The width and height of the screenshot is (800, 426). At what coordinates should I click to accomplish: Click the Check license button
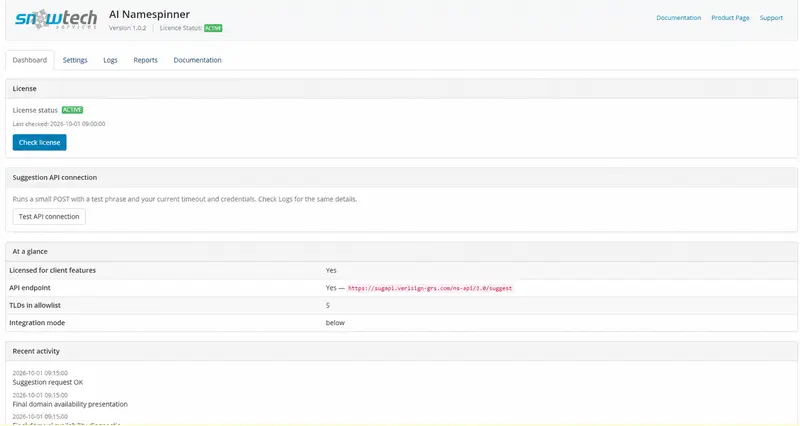click(39, 142)
